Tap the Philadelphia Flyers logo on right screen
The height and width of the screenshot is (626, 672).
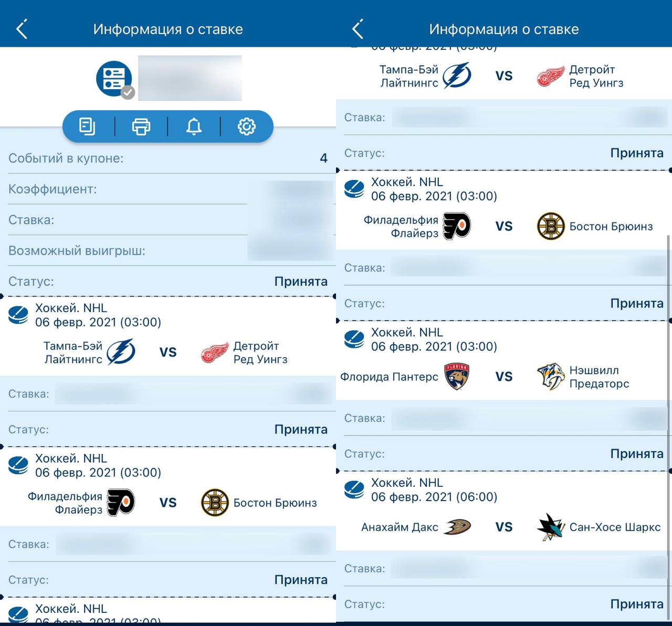point(457,226)
